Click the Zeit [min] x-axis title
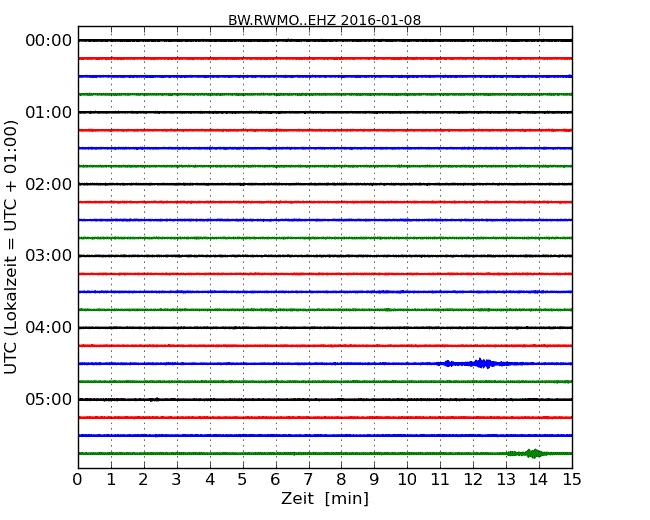650x520 pixels. (325, 498)
